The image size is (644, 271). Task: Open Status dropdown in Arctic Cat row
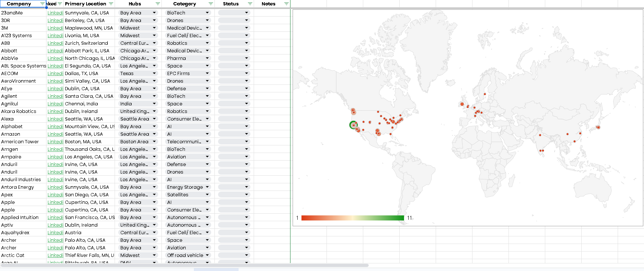coord(247,255)
